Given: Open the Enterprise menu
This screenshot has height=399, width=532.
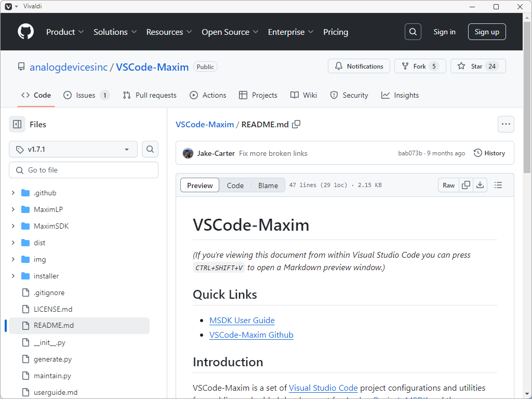Looking at the screenshot, I should point(290,32).
